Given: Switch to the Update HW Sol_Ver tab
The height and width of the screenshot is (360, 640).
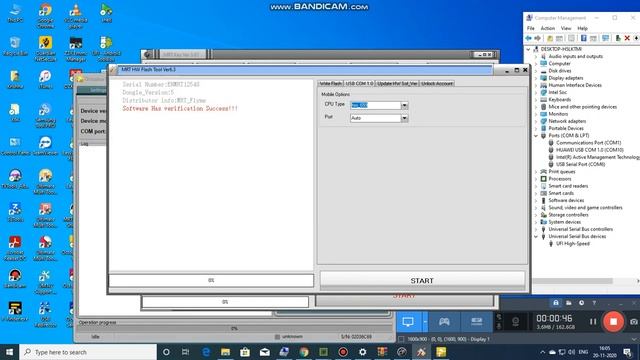Looking at the screenshot, I should click(x=397, y=83).
